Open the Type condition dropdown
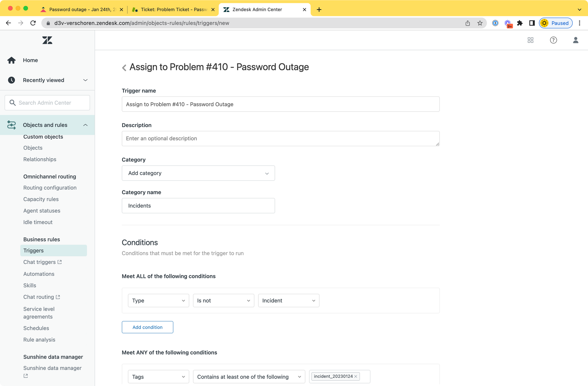 tap(158, 300)
